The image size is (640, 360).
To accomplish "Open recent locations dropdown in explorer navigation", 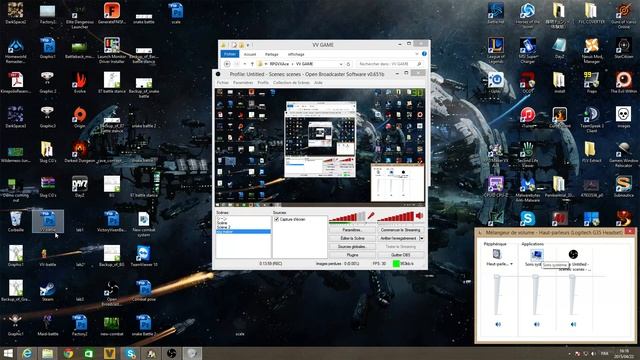I will tap(244, 64).
